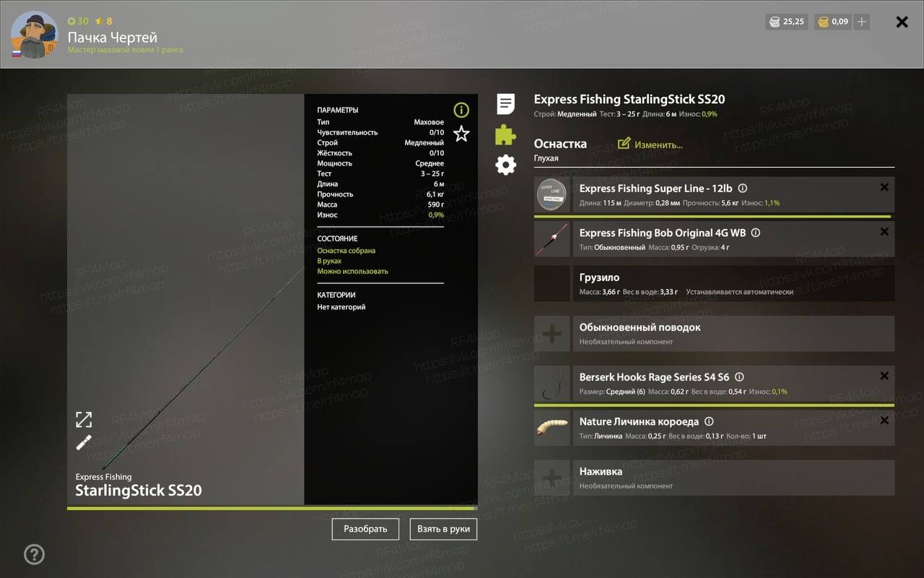Select the Обыкновенный поводок slot

click(x=714, y=334)
